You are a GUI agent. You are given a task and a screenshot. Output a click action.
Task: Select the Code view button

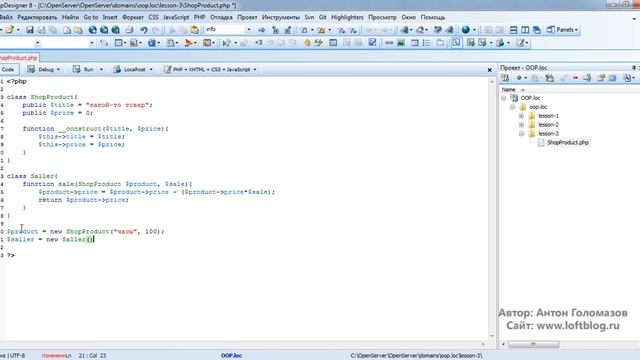[x=8, y=70]
